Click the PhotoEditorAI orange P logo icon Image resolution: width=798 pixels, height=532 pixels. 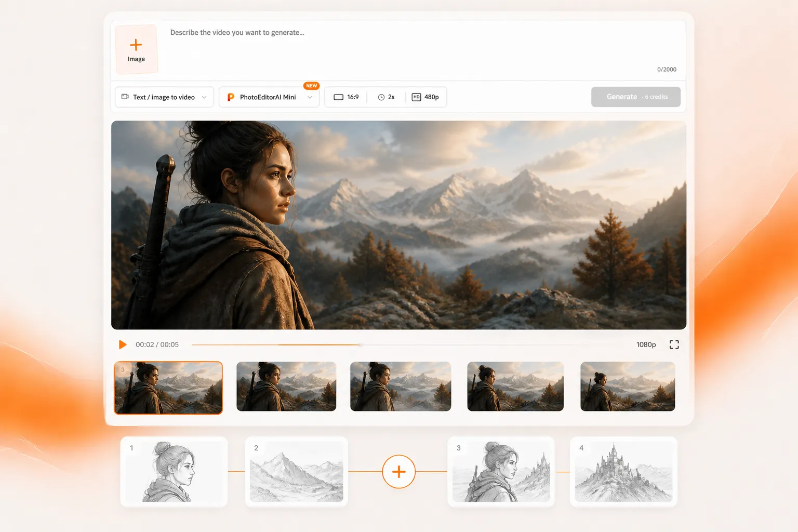(231, 97)
